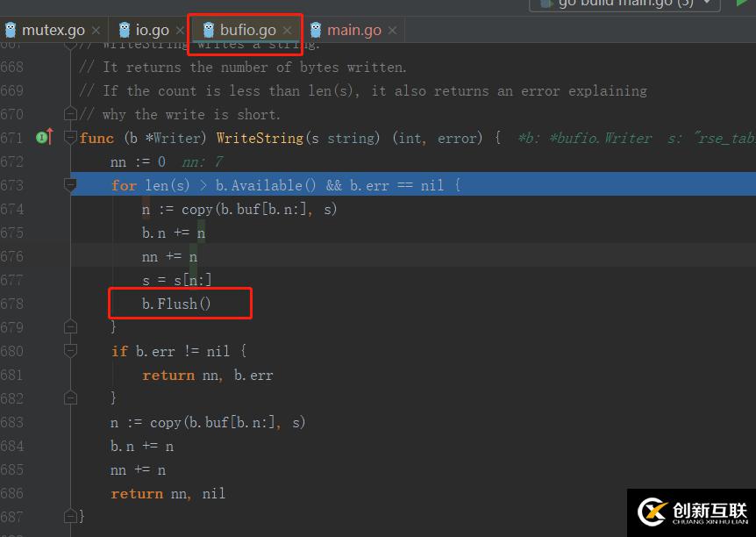
Task: Click line number 673 in the gutter
Action: 12,185
